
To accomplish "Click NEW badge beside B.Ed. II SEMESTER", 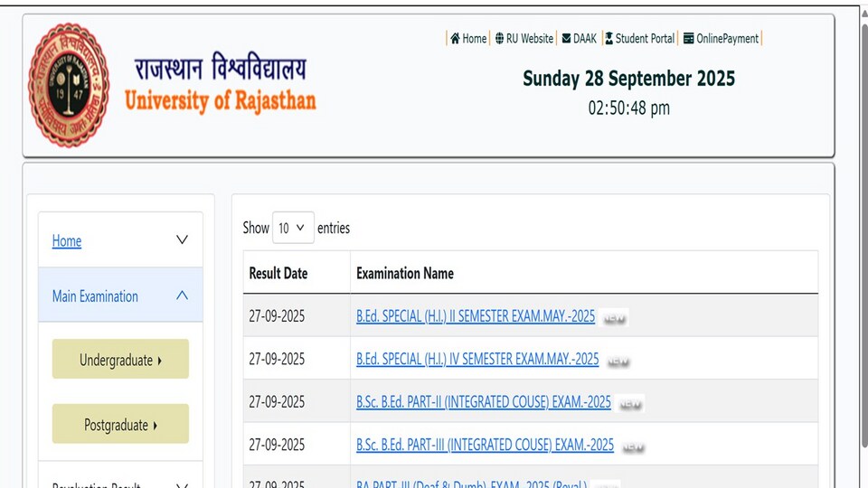I will 614,318.
